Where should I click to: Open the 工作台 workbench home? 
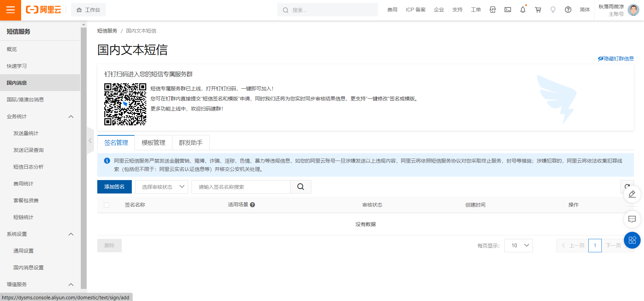[x=88, y=10]
